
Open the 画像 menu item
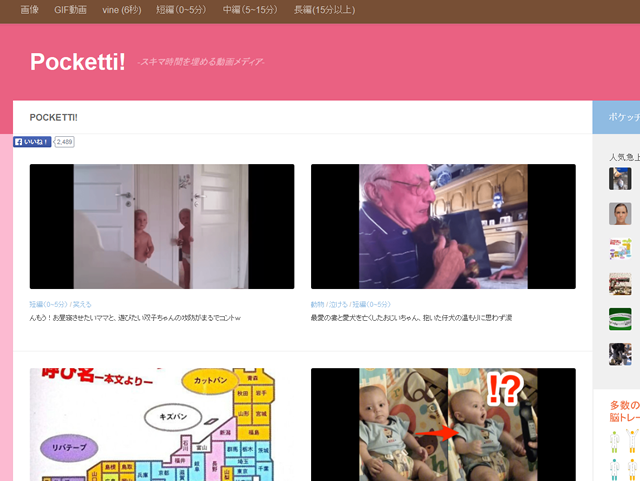pyautogui.click(x=29, y=10)
